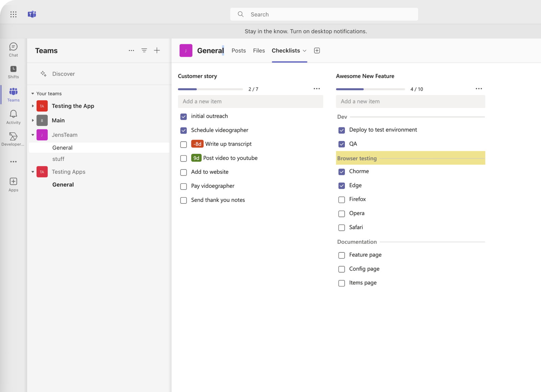The width and height of the screenshot is (541, 392).
Task: Mark Send thank you notes as done
Action: pyautogui.click(x=183, y=200)
